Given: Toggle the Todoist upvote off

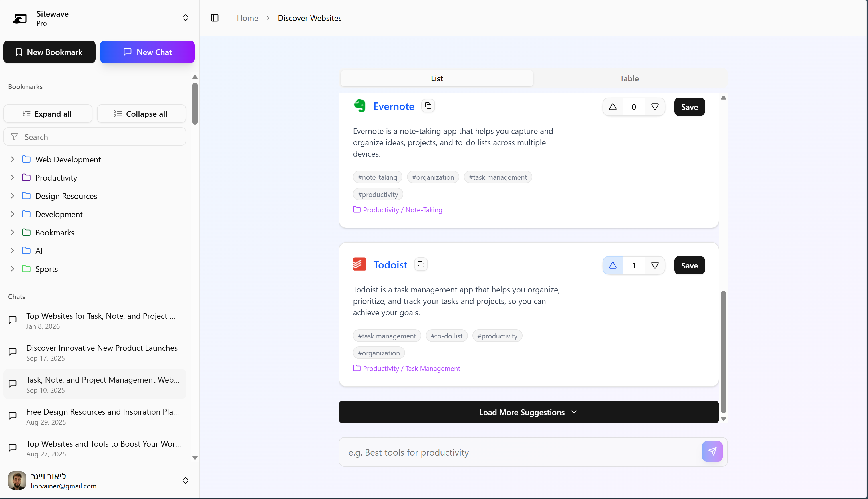Looking at the screenshot, I should pyautogui.click(x=613, y=266).
